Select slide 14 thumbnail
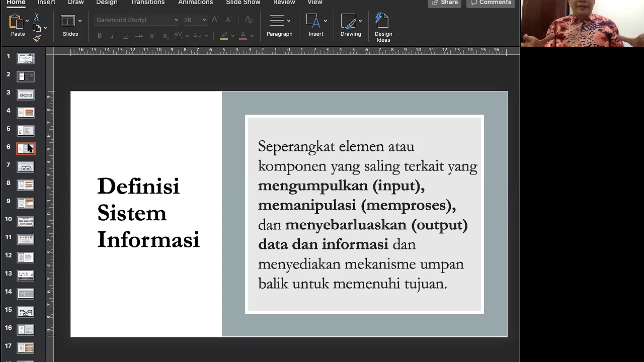The image size is (644, 362). coord(26,294)
